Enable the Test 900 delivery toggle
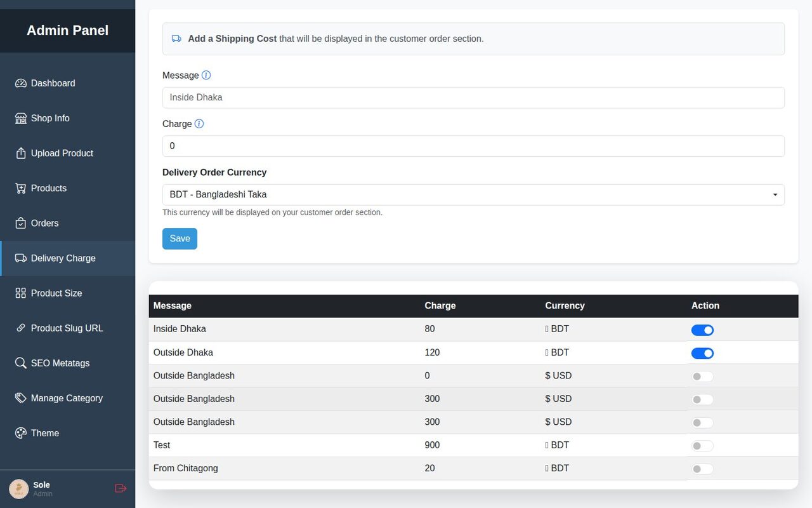Screen dimensions: 812x508 pos(702,446)
